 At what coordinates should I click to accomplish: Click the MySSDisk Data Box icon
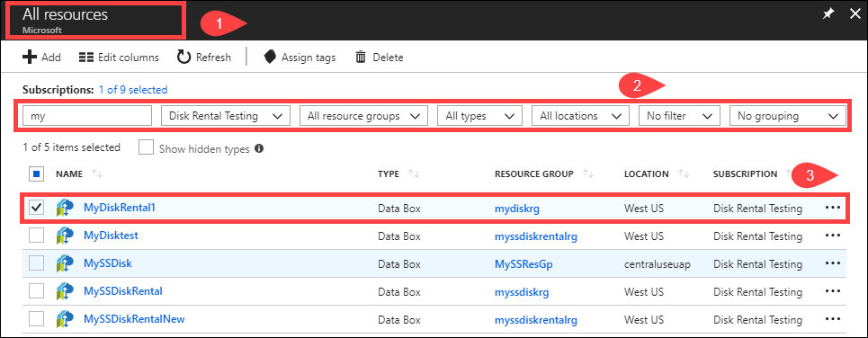65,264
